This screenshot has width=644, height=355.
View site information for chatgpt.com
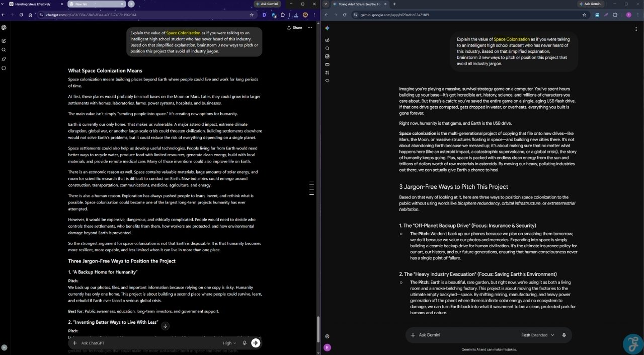click(40, 15)
